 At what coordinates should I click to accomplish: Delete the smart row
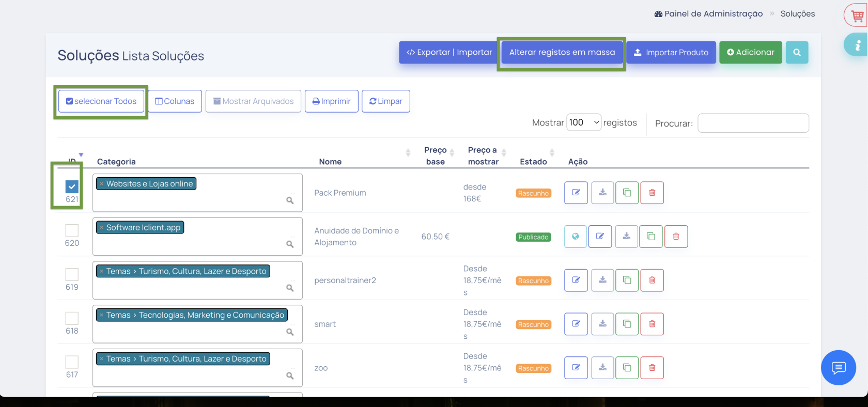[652, 324]
